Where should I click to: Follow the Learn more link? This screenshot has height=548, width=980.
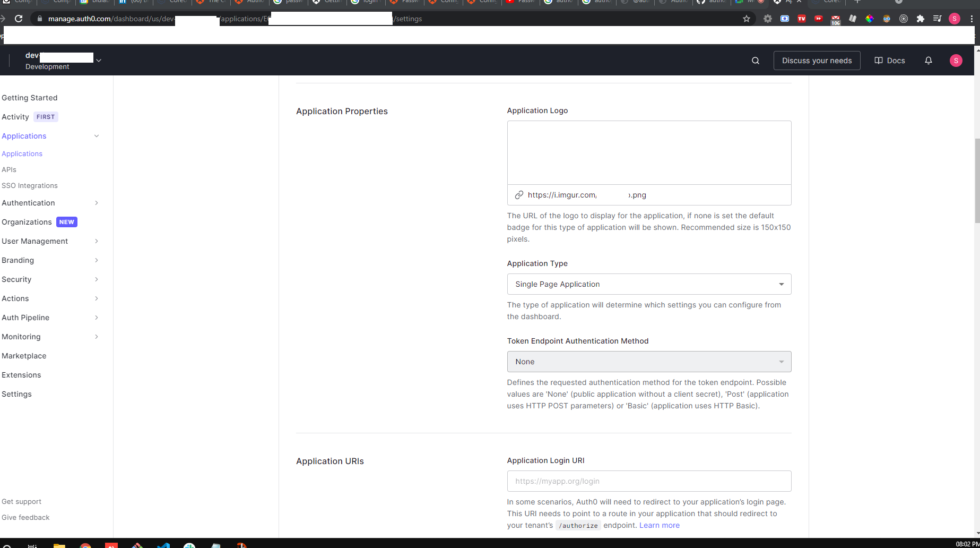click(x=659, y=525)
